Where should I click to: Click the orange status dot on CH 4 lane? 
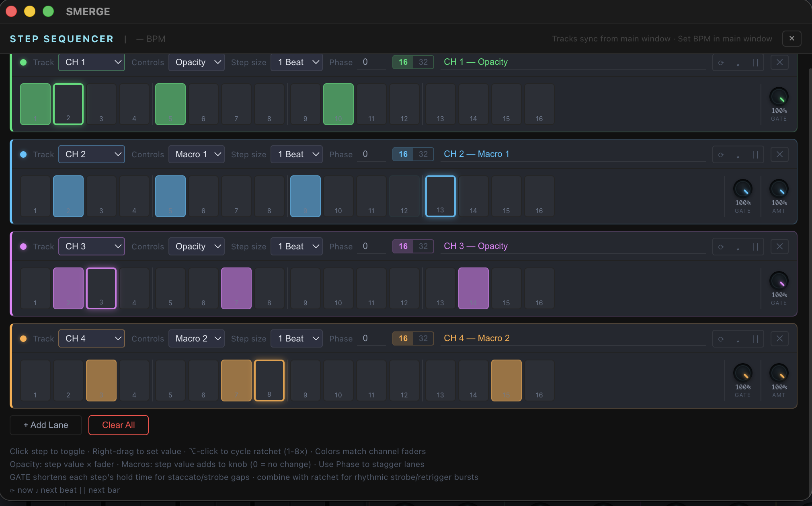click(x=23, y=339)
